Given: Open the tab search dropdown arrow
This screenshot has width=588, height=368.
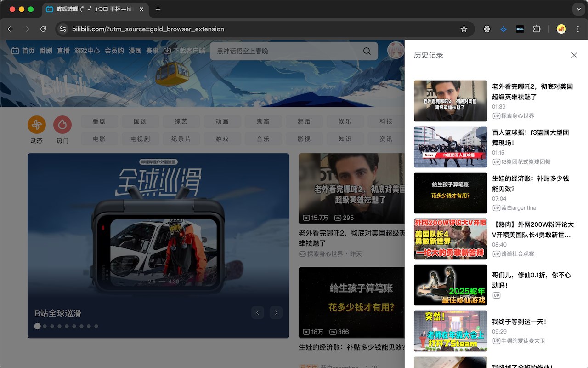Looking at the screenshot, I should tap(579, 9).
